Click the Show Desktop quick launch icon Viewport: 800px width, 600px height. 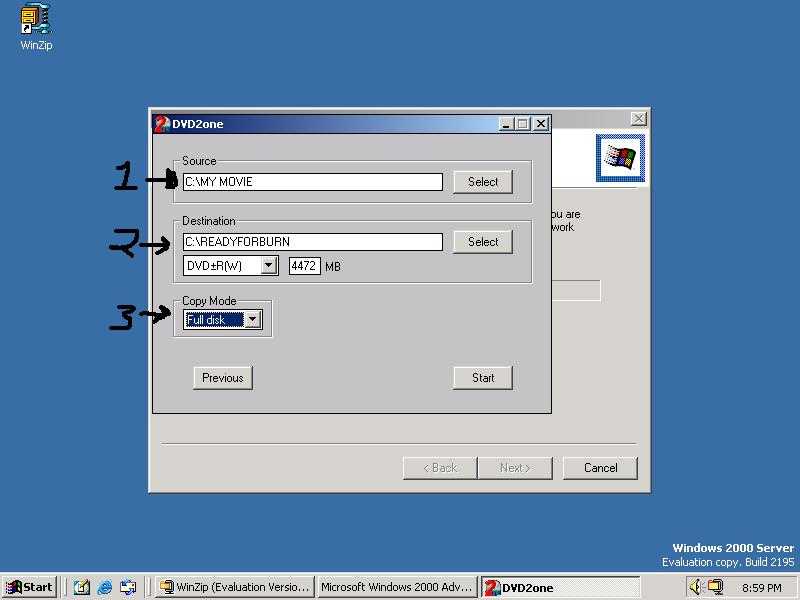pyautogui.click(x=82, y=587)
